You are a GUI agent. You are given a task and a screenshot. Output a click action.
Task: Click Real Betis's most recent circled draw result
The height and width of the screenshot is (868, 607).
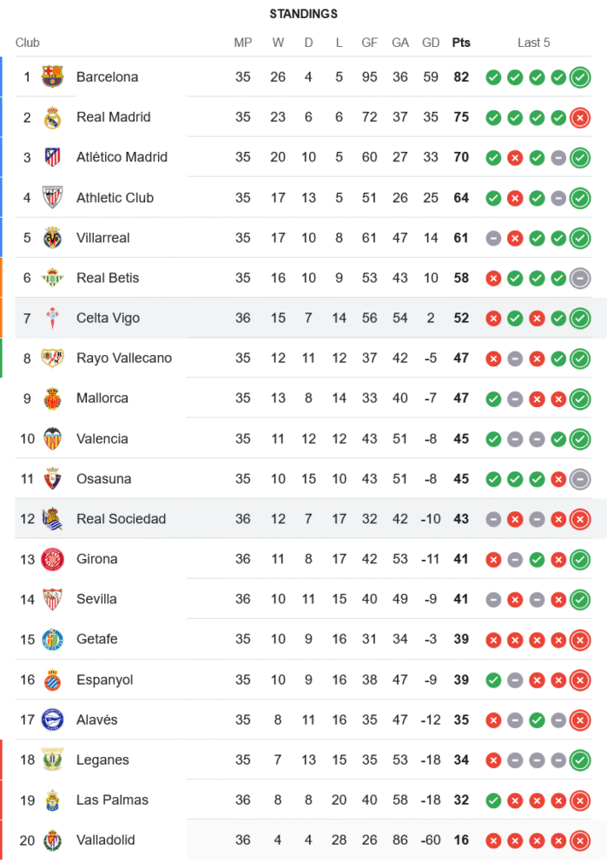[580, 278]
